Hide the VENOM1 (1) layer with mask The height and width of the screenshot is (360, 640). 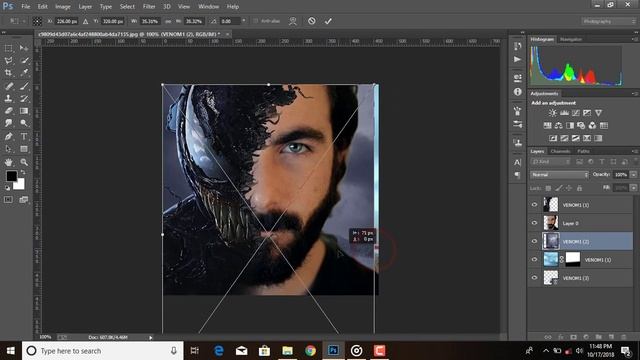coord(534,259)
